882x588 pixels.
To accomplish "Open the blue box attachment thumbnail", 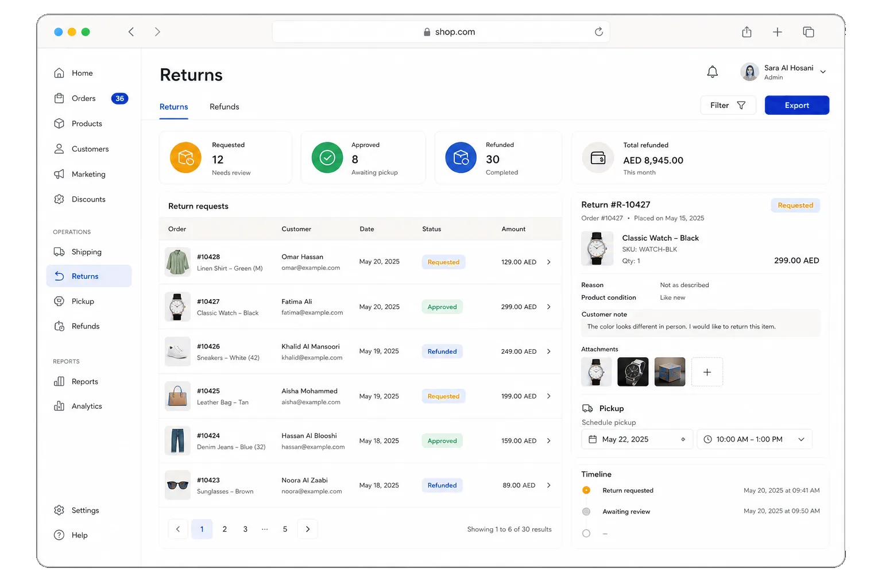I will pos(670,372).
